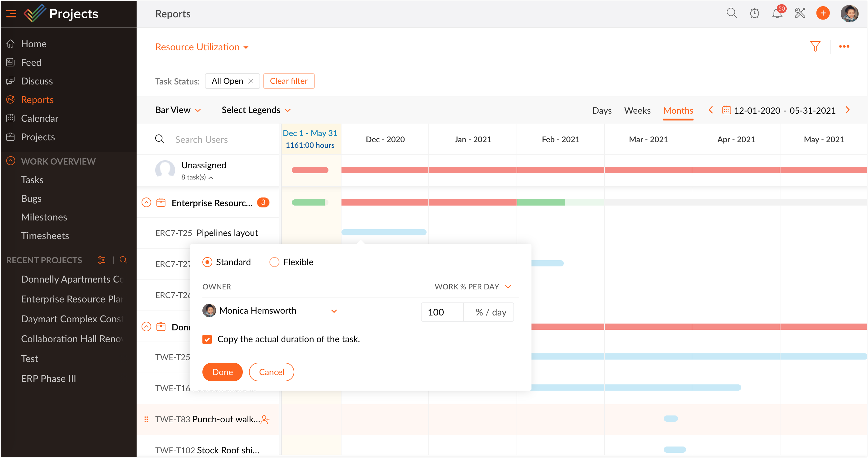
Task: Open the Resource Utilization report dropdown
Action: [x=202, y=47]
